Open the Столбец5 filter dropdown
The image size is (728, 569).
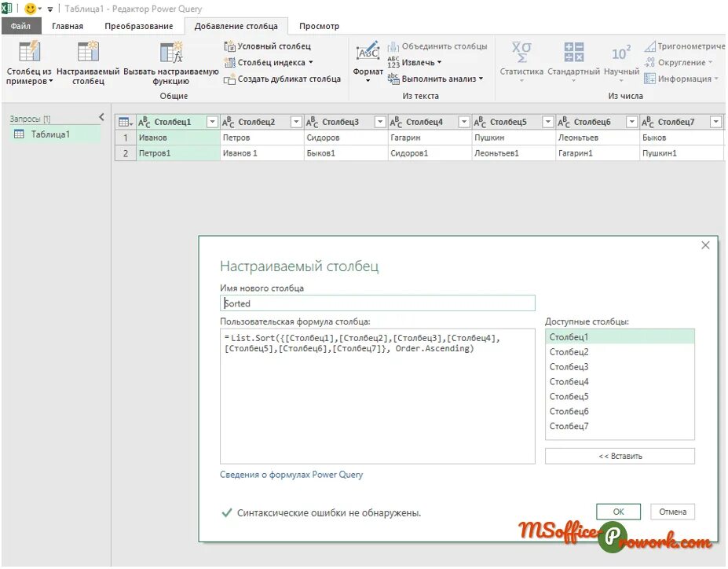(548, 122)
